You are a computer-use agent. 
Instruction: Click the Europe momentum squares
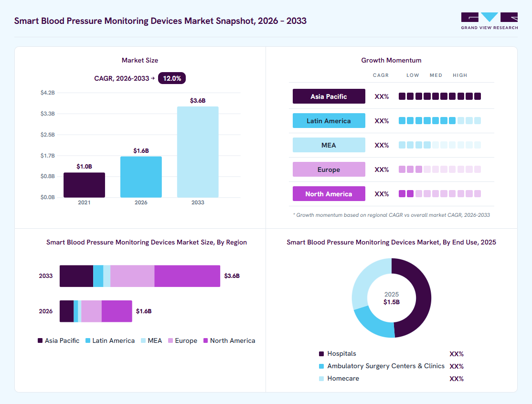tap(440, 170)
